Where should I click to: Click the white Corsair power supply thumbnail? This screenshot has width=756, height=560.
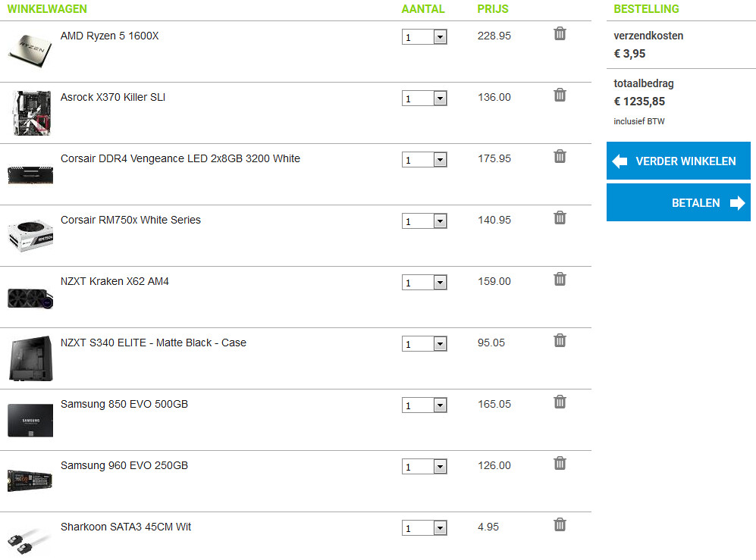pyautogui.click(x=30, y=236)
